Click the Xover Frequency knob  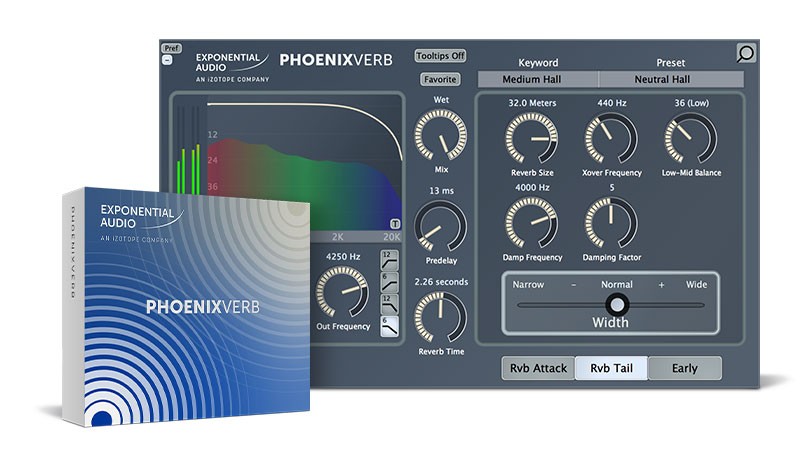click(x=611, y=138)
